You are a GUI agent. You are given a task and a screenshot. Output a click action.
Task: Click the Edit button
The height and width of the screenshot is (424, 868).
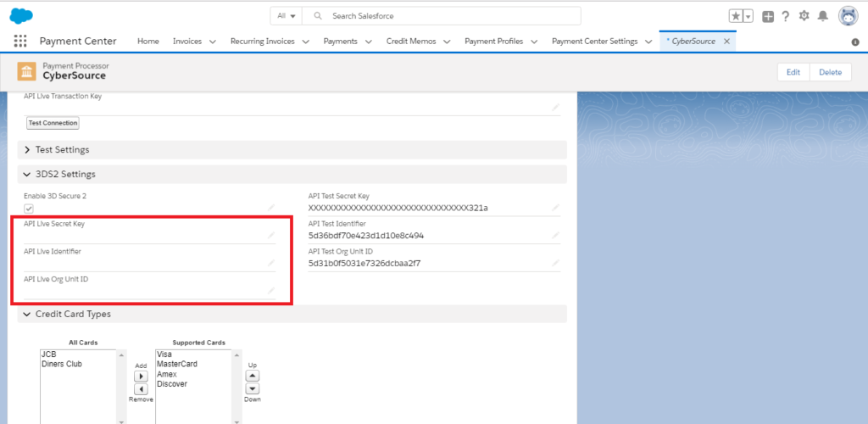pyautogui.click(x=793, y=72)
